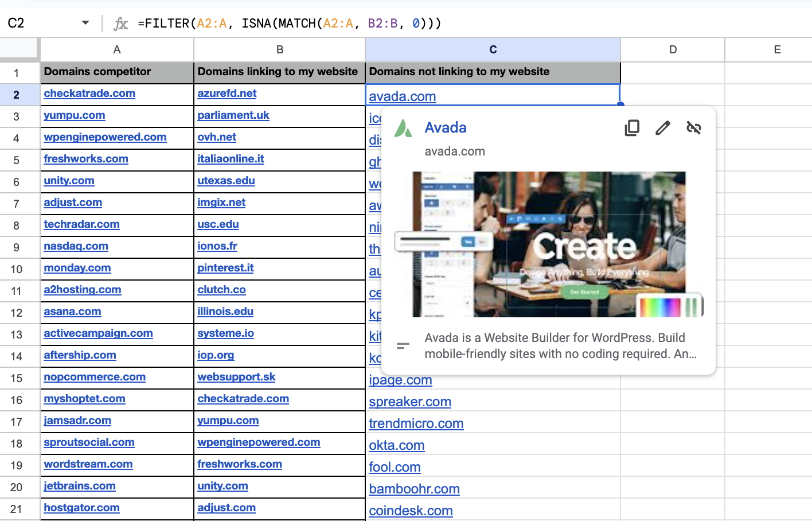Open techradar.com link
The height and width of the screenshot is (521, 812).
click(81, 224)
